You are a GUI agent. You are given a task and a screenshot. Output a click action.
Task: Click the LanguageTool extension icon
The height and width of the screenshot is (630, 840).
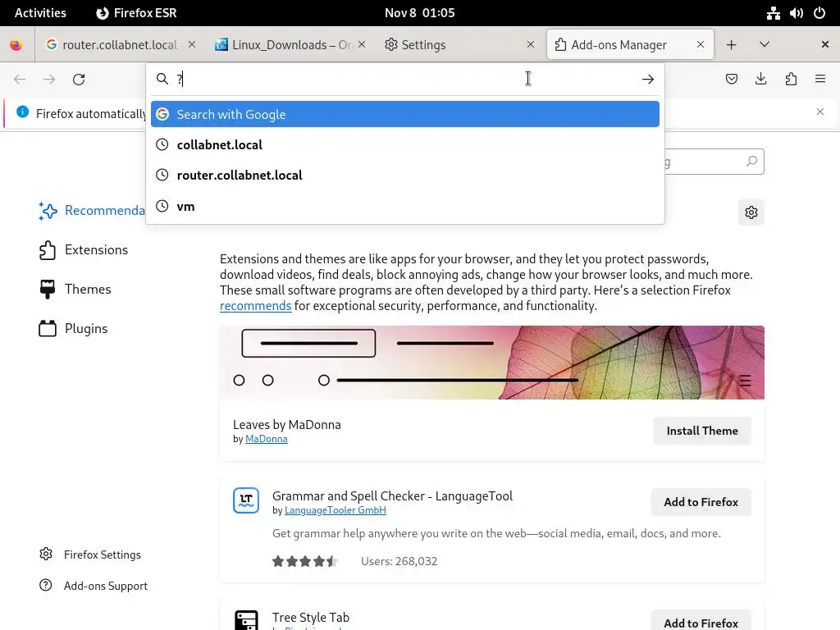coord(246,500)
